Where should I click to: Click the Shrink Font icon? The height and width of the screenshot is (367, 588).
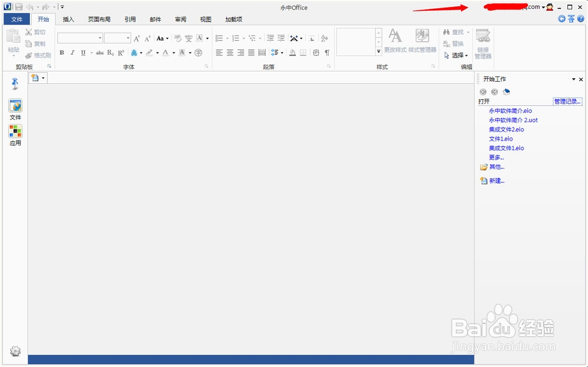click(148, 38)
